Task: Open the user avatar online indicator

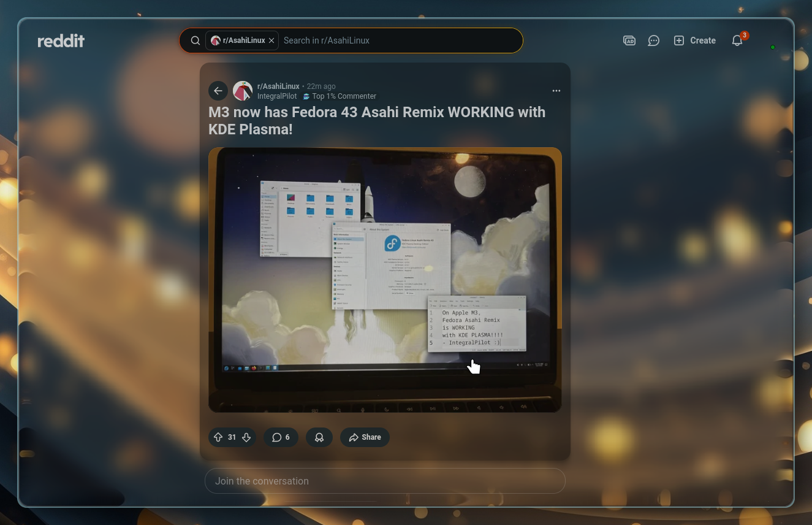Action: coord(773,47)
